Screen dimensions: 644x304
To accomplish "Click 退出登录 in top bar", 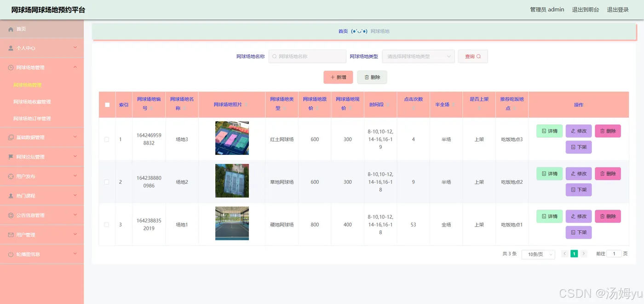I will 618,10.
